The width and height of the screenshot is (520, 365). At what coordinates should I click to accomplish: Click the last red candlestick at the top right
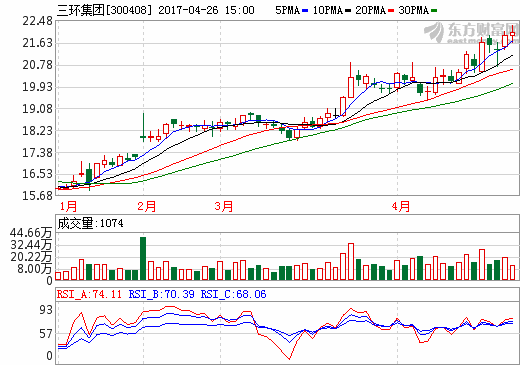click(x=513, y=34)
